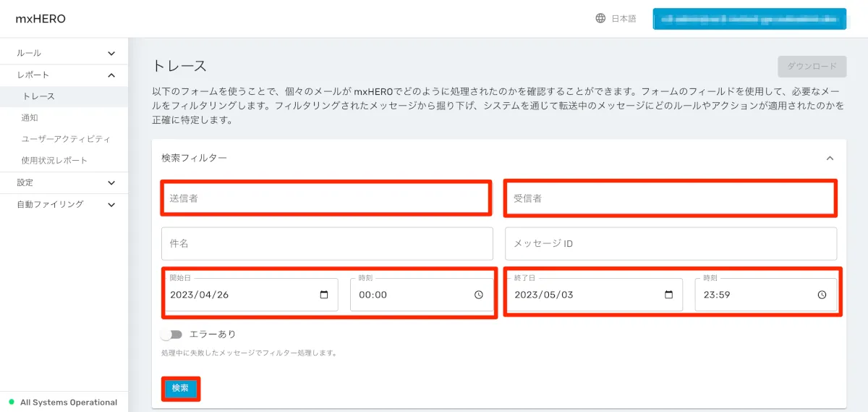The width and height of the screenshot is (868, 412).
Task: Open 通知 in the sidebar
Action: click(64, 117)
